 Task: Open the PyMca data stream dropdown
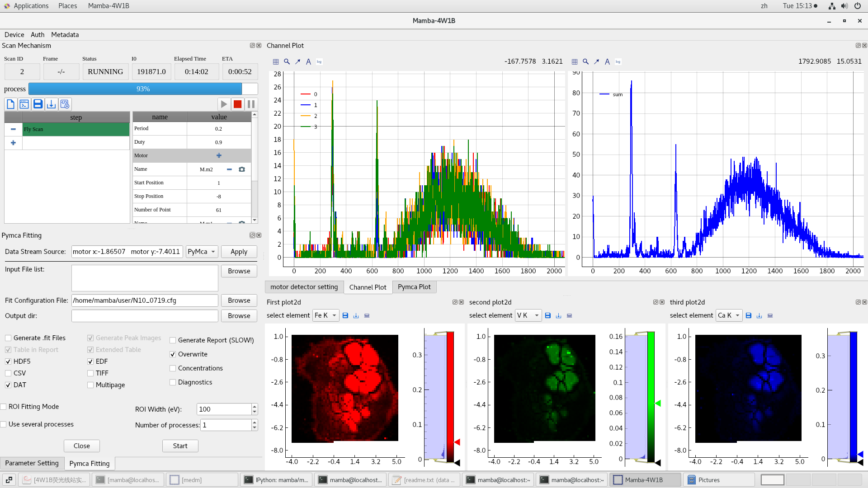pyautogui.click(x=202, y=252)
